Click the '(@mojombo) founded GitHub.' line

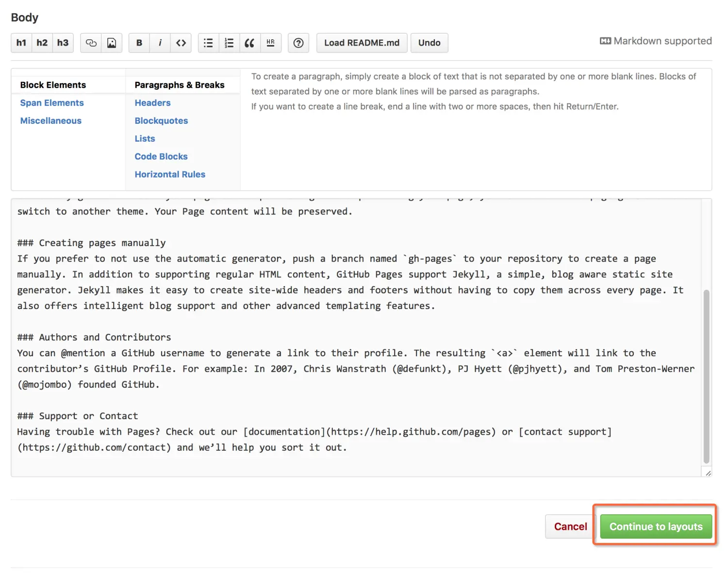click(88, 384)
